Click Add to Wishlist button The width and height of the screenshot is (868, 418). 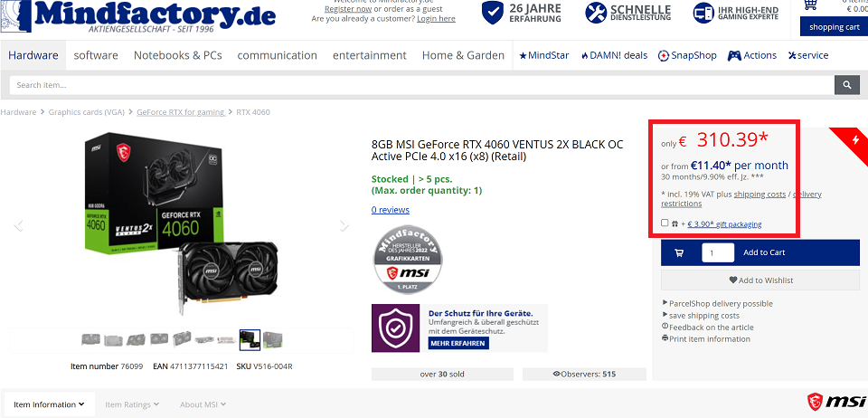760,280
